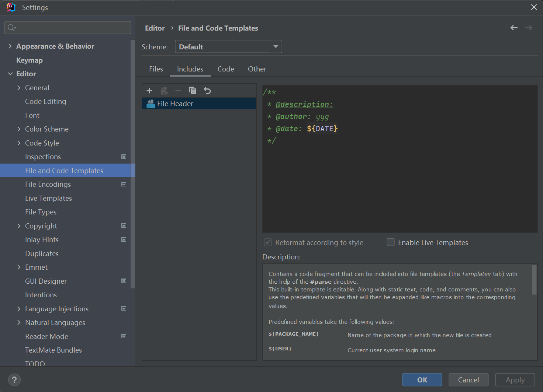The width and height of the screenshot is (543, 392).
Task: Click the Cancel button
Action: point(468,380)
